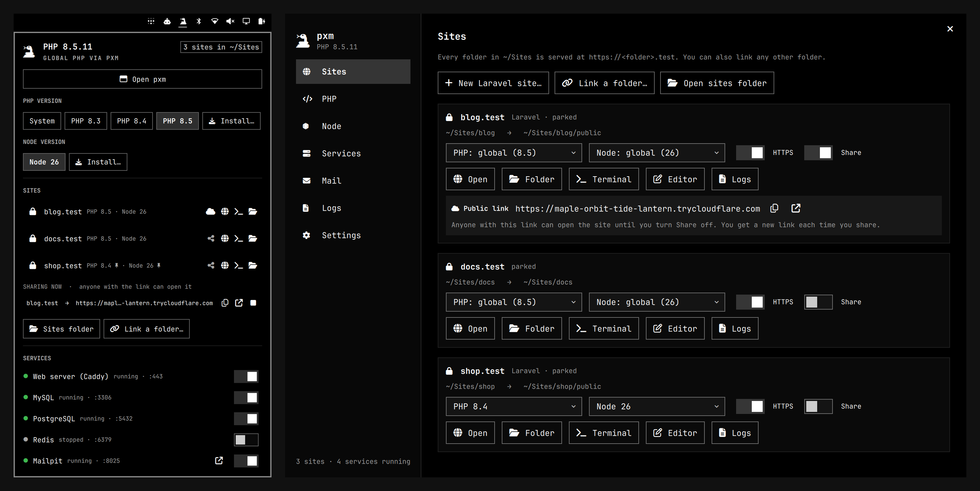Toggle Redis service on
Image resolution: width=980 pixels, height=491 pixels.
tap(246, 440)
